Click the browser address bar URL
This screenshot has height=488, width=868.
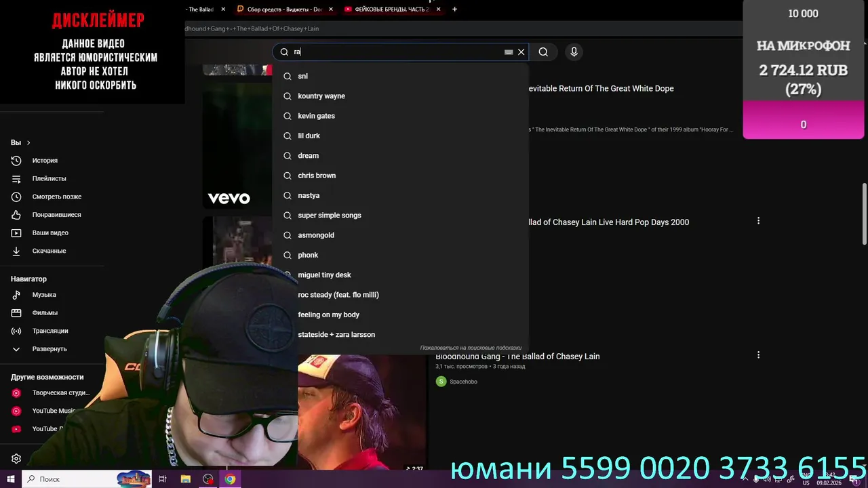[x=252, y=28]
